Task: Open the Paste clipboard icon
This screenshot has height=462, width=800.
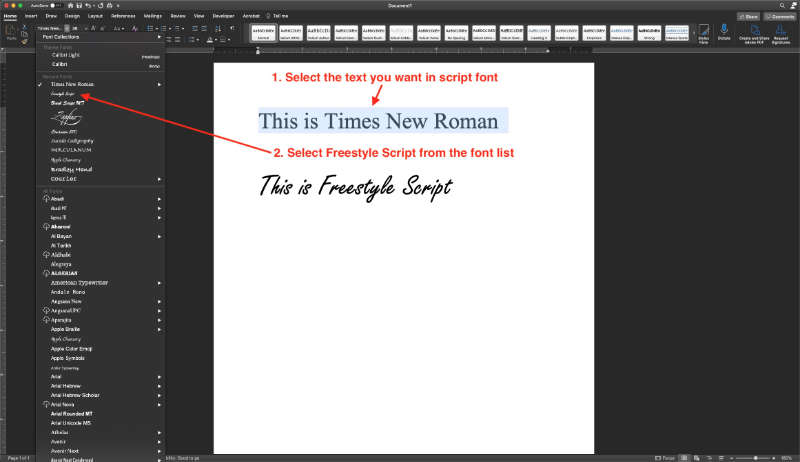Action: [x=11, y=33]
